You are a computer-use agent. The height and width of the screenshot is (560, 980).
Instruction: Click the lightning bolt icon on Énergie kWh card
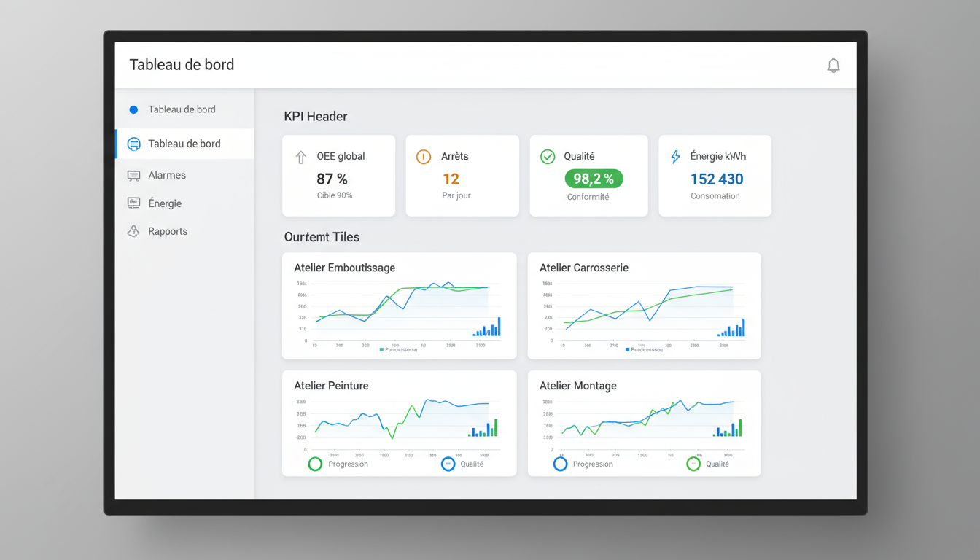675,157
